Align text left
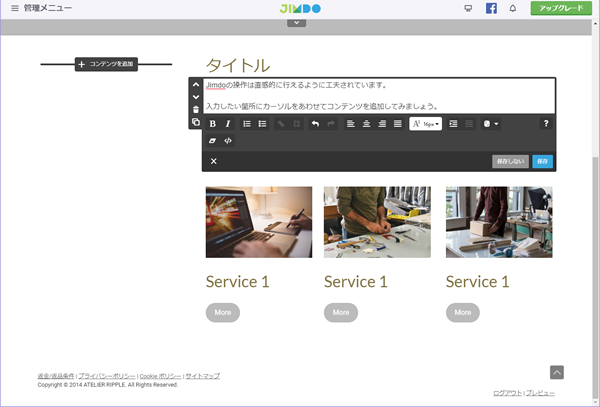The width and height of the screenshot is (600, 407). (351, 124)
